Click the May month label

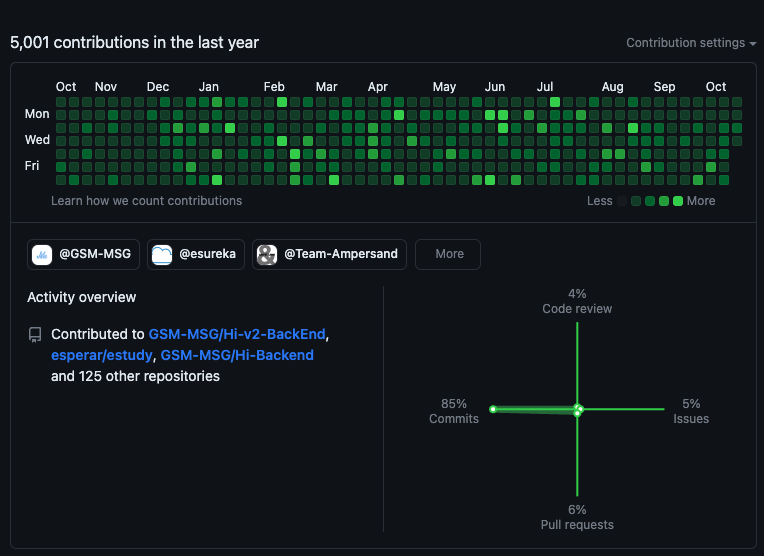click(444, 87)
